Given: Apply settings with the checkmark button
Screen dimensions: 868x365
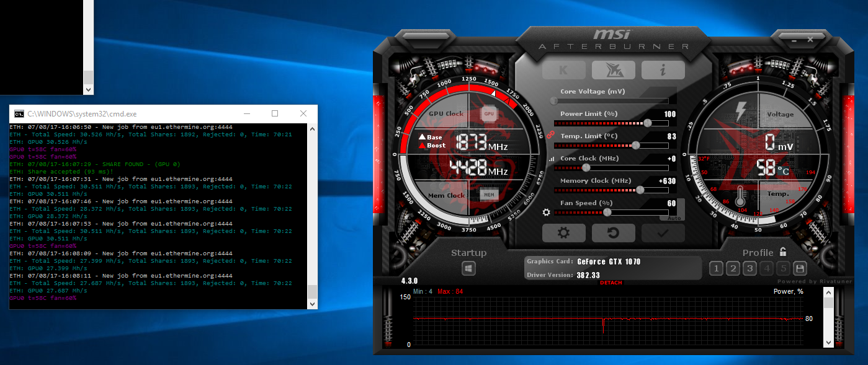Looking at the screenshot, I should pyautogui.click(x=663, y=233).
